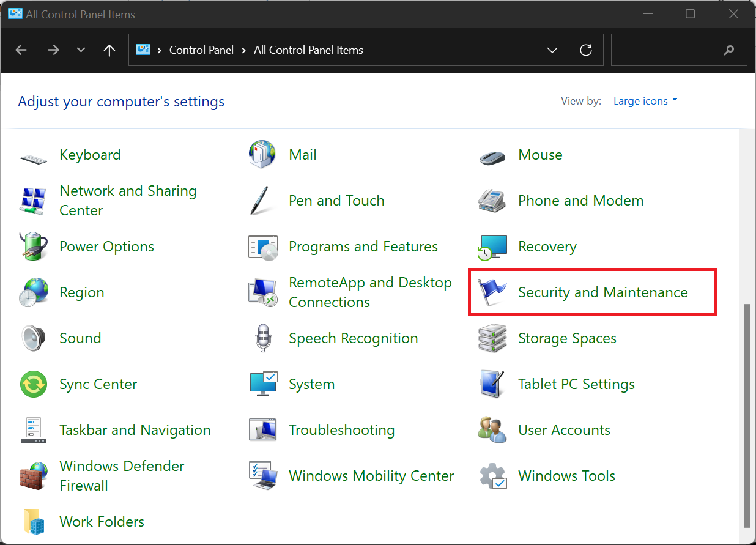Screen dimensions: 756x545
Task: Open the View by Large icons dropdown
Action: click(x=645, y=101)
